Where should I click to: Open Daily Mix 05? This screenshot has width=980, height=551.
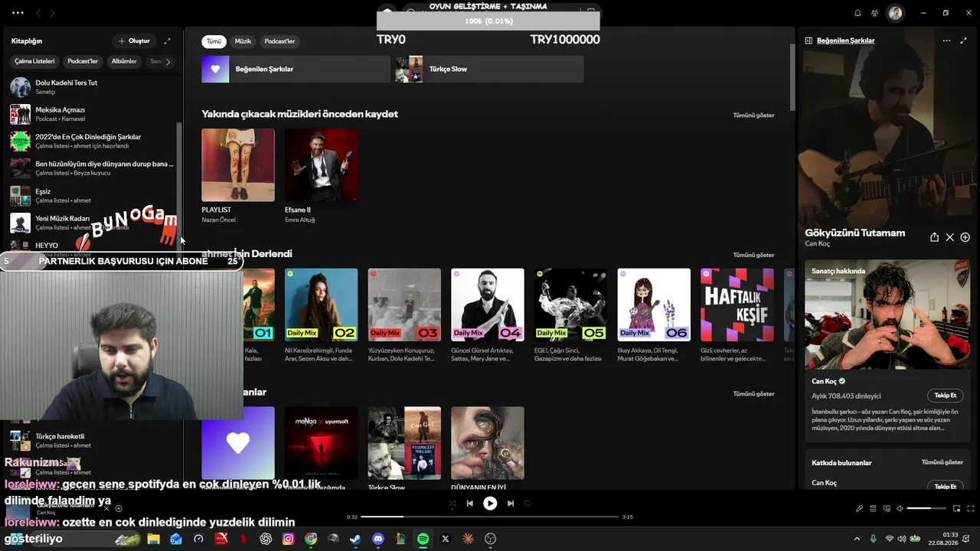(570, 305)
